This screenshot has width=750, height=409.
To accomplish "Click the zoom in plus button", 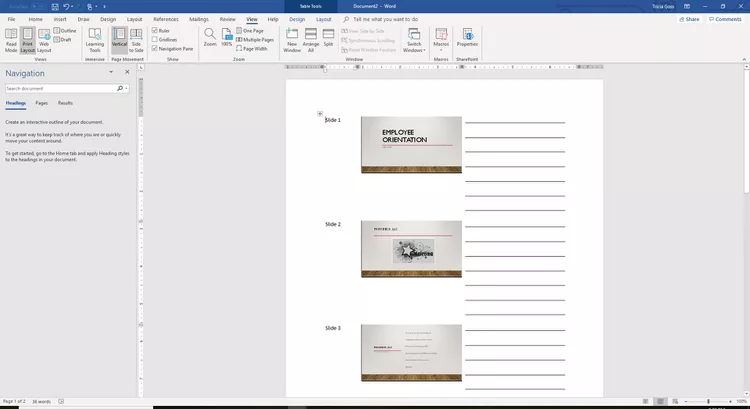I will pyautogui.click(x=730, y=401).
